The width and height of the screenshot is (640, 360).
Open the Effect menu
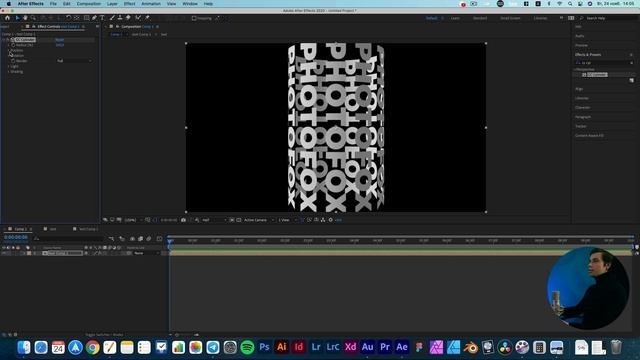pyautogui.click(x=129, y=4)
